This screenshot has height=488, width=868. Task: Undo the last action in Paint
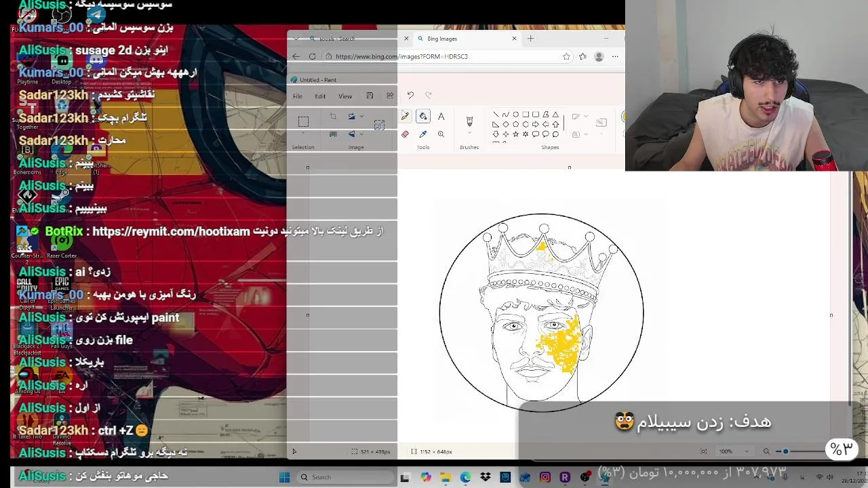(x=410, y=96)
